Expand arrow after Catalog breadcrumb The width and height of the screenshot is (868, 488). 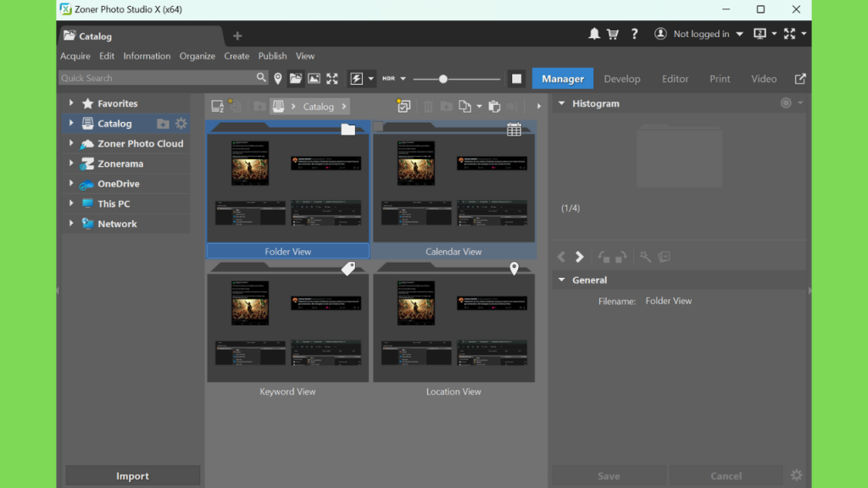(x=344, y=106)
